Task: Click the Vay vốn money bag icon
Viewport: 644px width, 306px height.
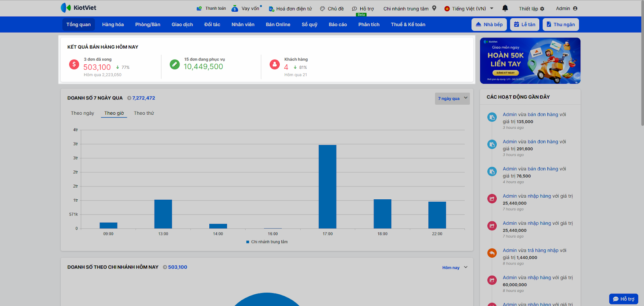Action: pyautogui.click(x=235, y=8)
